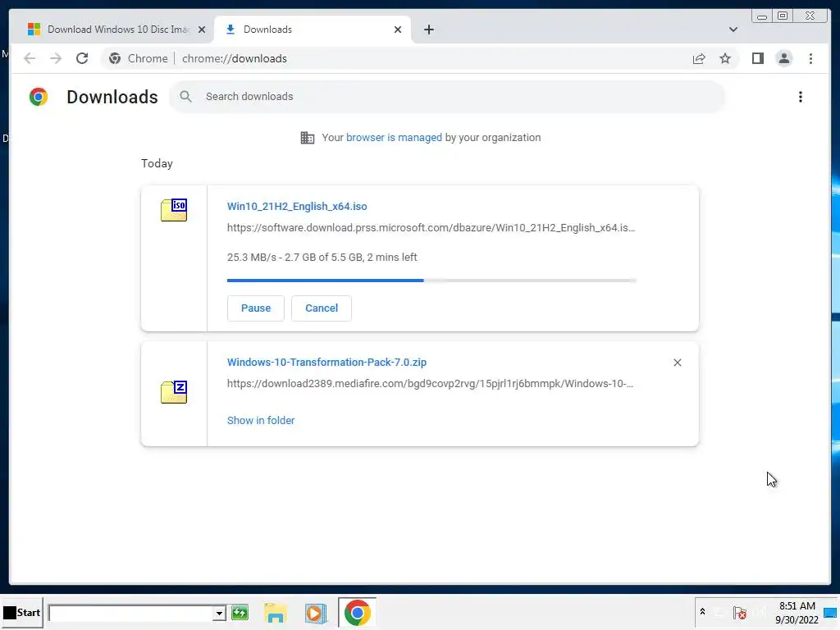Focus the Search downloads field
The image size is (840, 630).
[447, 97]
